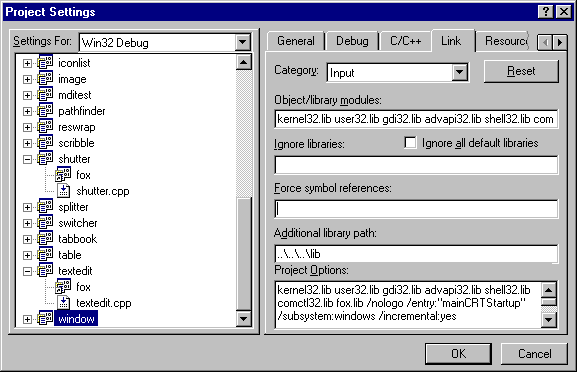This screenshot has height=372, width=577.
Task: Select the scribble project icon
Action: click(45, 143)
